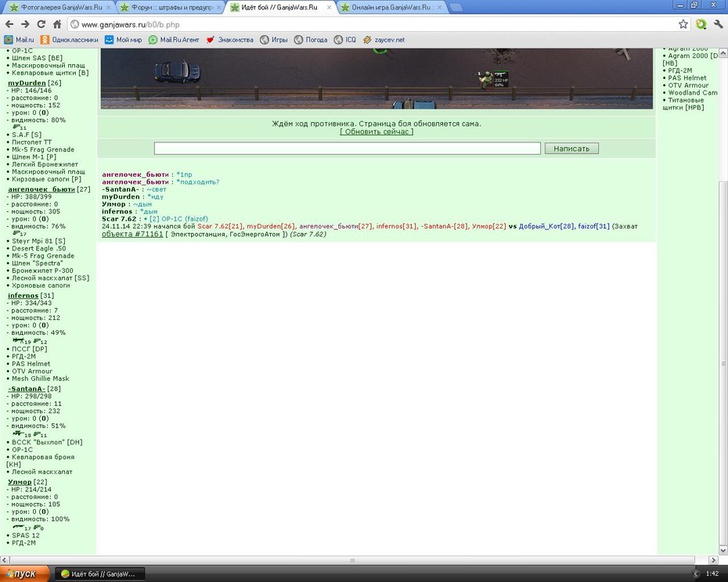Screen dimensions: 728x582
Task: Click the Desert Eagle .50 item text
Action: coord(39,248)
